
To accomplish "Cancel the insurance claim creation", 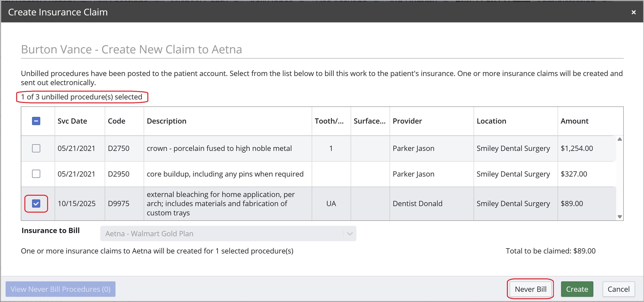I will coord(618,289).
